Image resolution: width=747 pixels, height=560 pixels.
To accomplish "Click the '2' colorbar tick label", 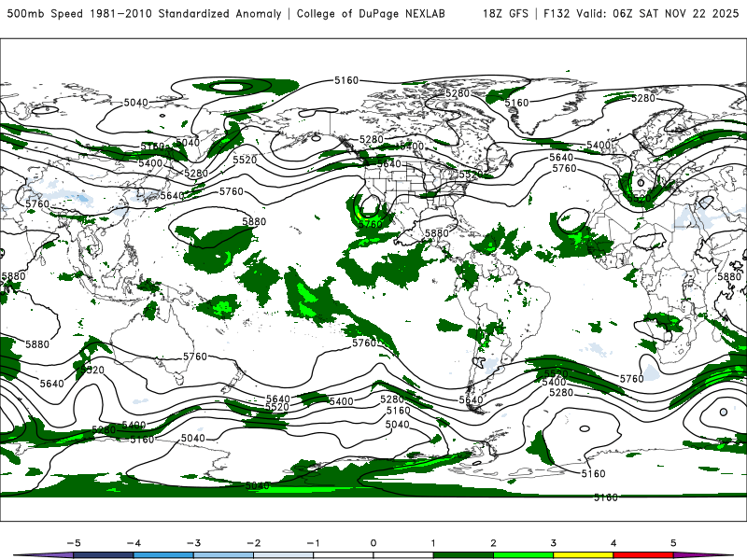I will pyautogui.click(x=493, y=543).
